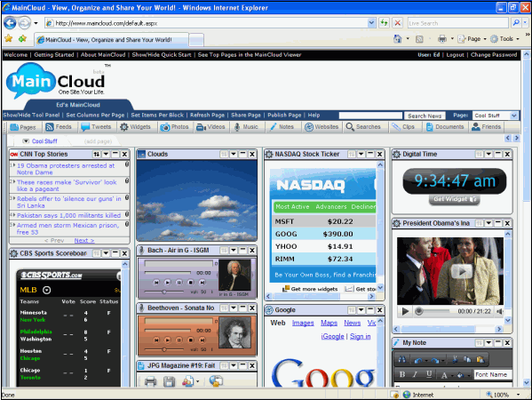Mute the Obama video speaker icon

pos(499,311)
